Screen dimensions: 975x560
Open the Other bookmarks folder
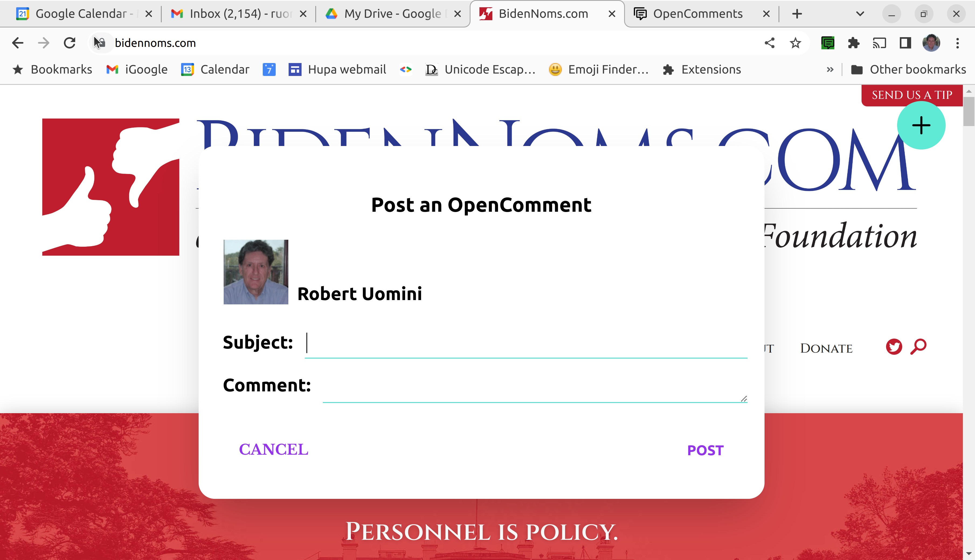(908, 69)
